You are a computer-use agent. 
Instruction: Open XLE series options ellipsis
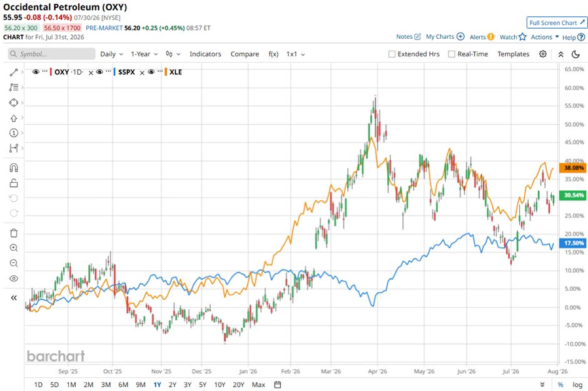tap(160, 71)
